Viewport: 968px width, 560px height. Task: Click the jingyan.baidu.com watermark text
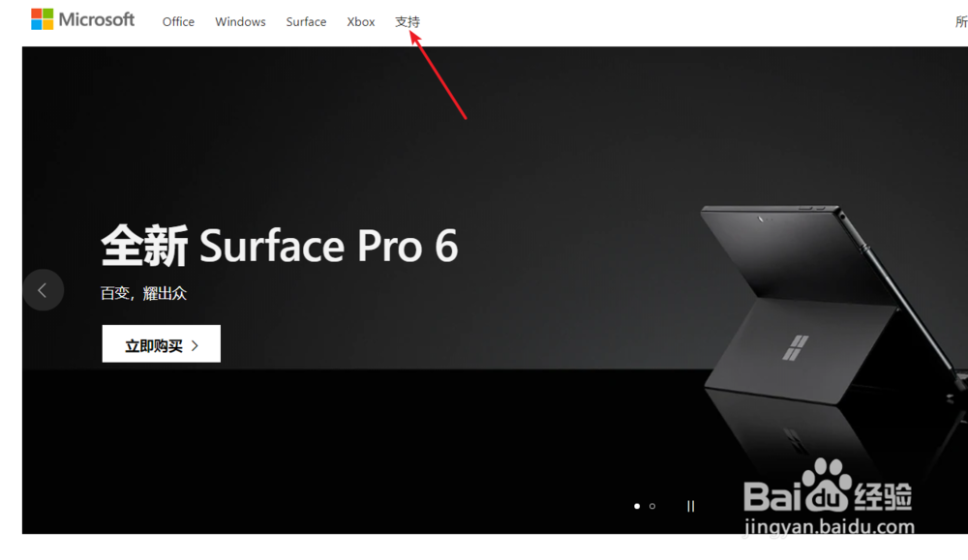(830, 527)
